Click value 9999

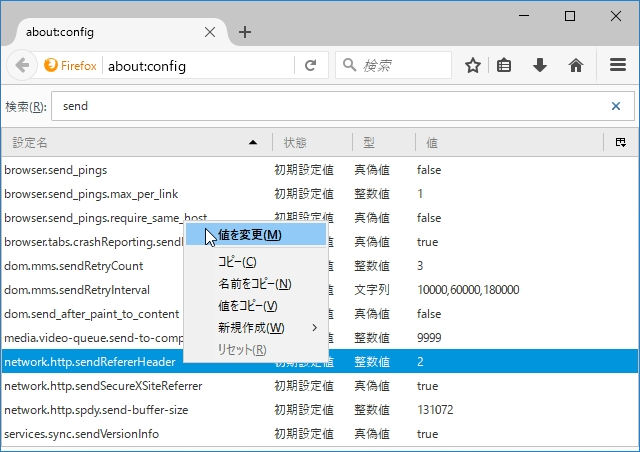(x=429, y=338)
